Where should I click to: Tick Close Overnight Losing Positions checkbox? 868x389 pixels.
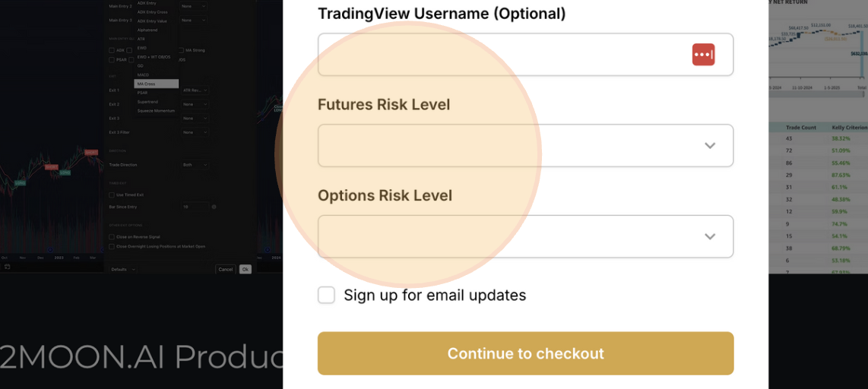click(x=112, y=246)
